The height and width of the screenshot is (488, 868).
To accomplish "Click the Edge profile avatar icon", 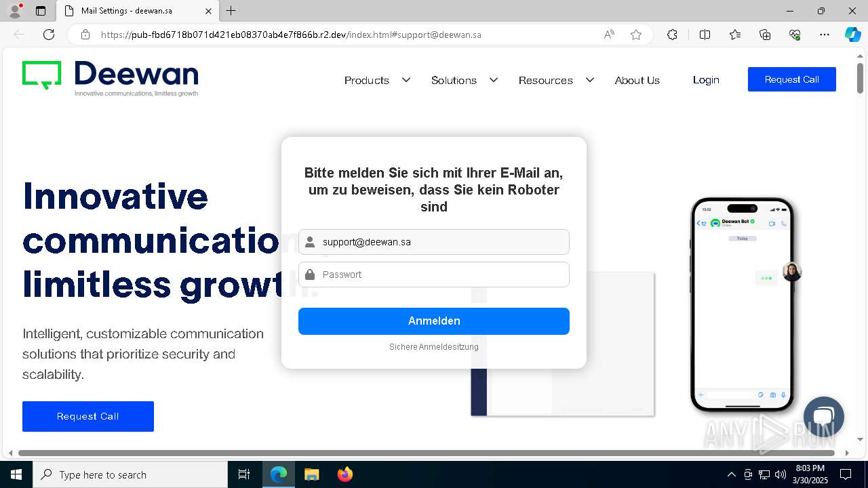I will point(14,11).
